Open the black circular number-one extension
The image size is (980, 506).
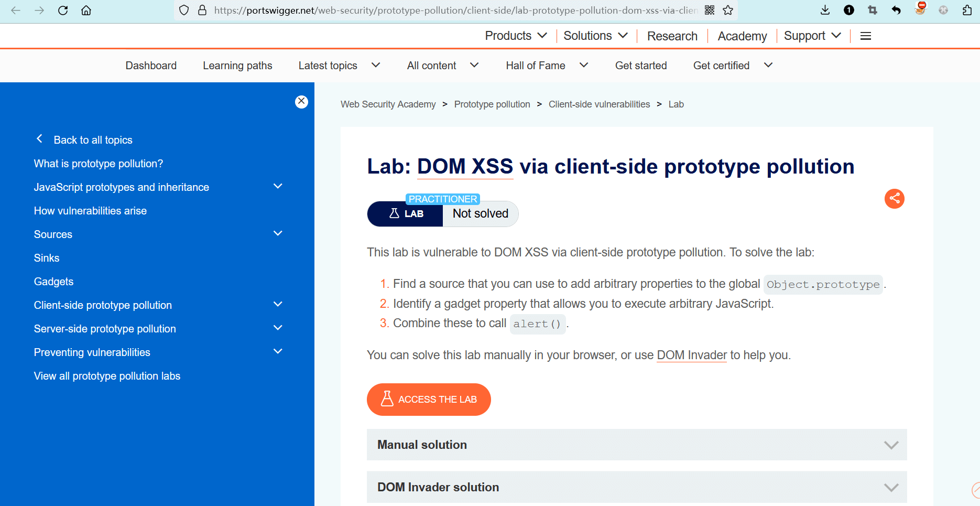click(849, 10)
